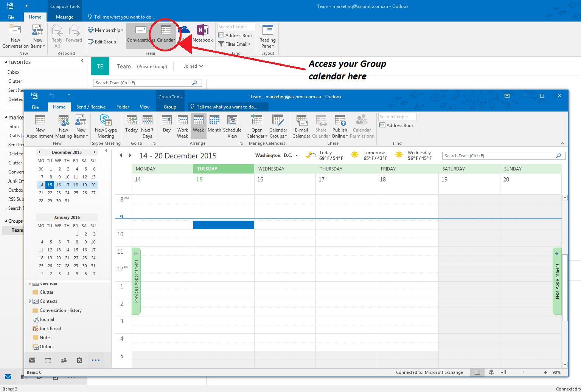The height and width of the screenshot is (392, 581).
Task: Jump to Next Appointment
Action: pyautogui.click(x=557, y=281)
